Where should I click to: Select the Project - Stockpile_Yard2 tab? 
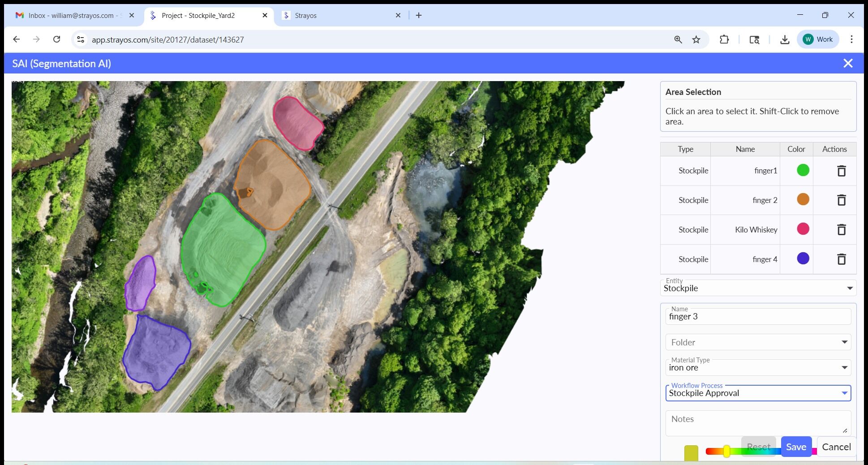pyautogui.click(x=208, y=15)
